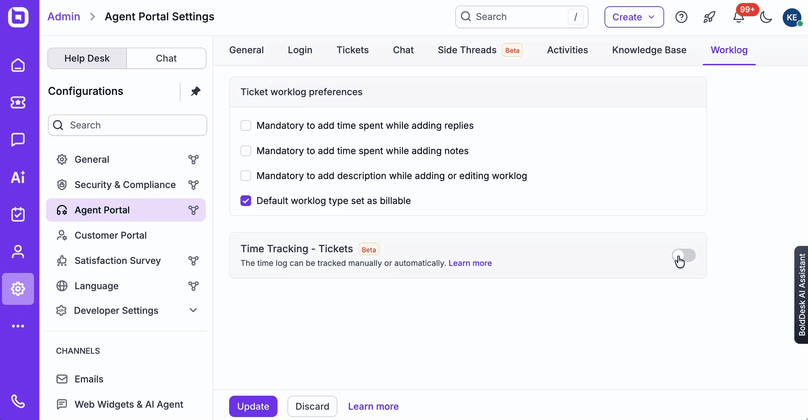Expand Developer Settings in sidebar
Viewport: 808px width, 420px height.
(193, 311)
